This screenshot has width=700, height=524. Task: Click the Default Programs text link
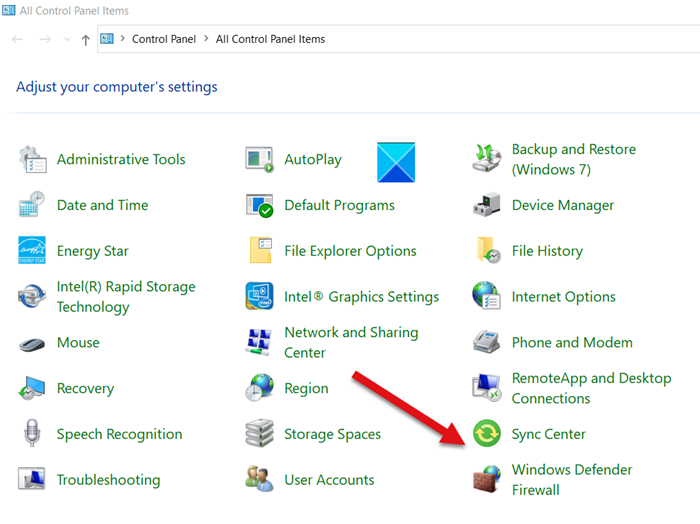pyautogui.click(x=339, y=205)
